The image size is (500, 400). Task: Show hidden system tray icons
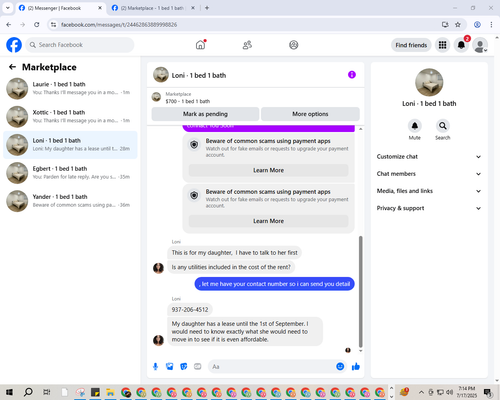pyautogui.click(x=421, y=392)
